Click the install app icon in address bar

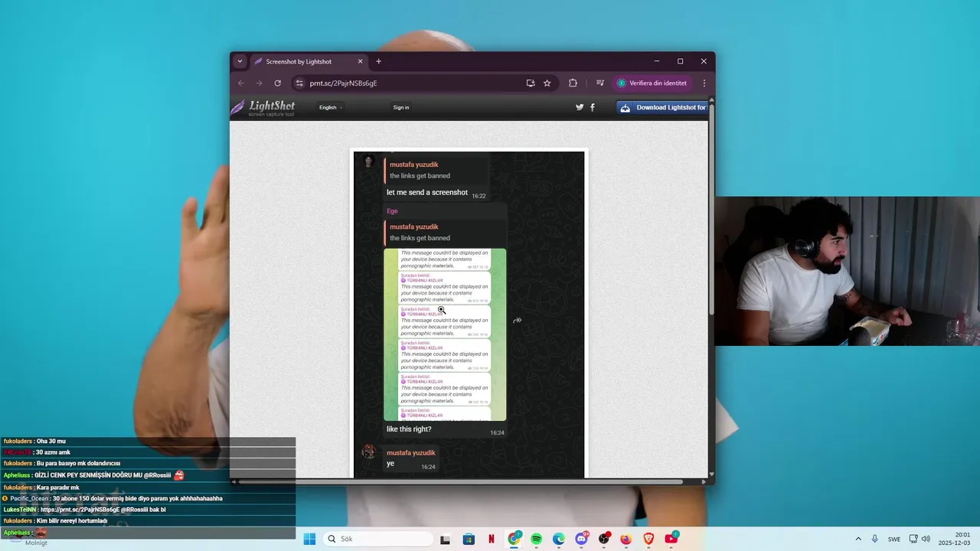coord(531,83)
